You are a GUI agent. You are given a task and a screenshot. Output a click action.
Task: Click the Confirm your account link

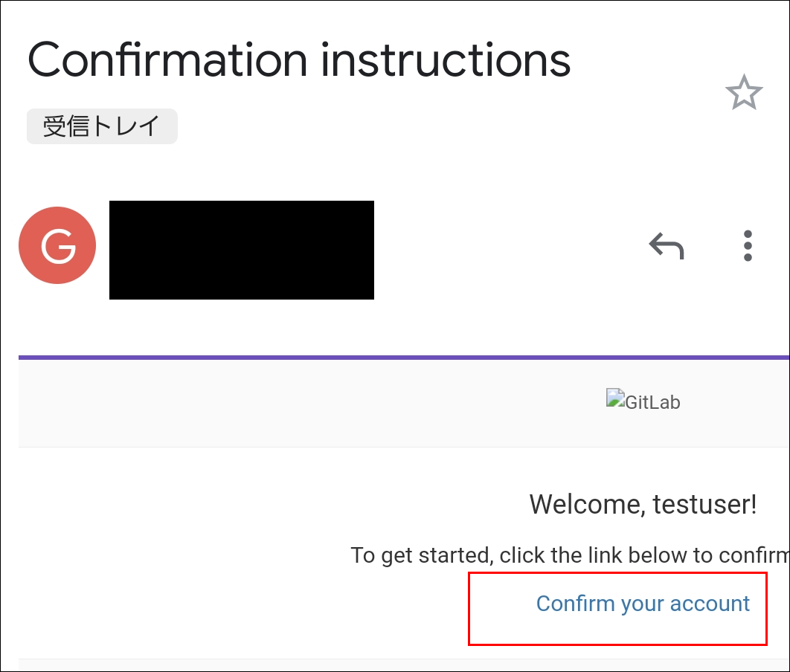pos(643,604)
